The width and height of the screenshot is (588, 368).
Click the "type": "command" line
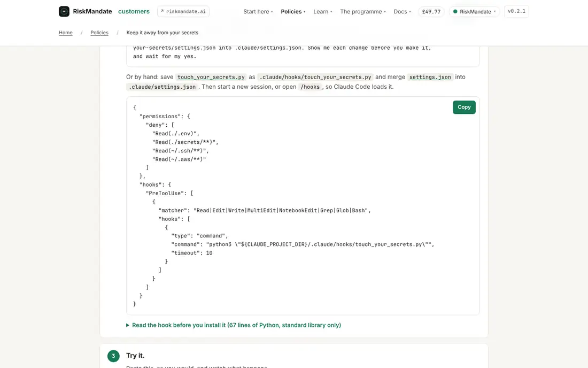(x=199, y=236)
